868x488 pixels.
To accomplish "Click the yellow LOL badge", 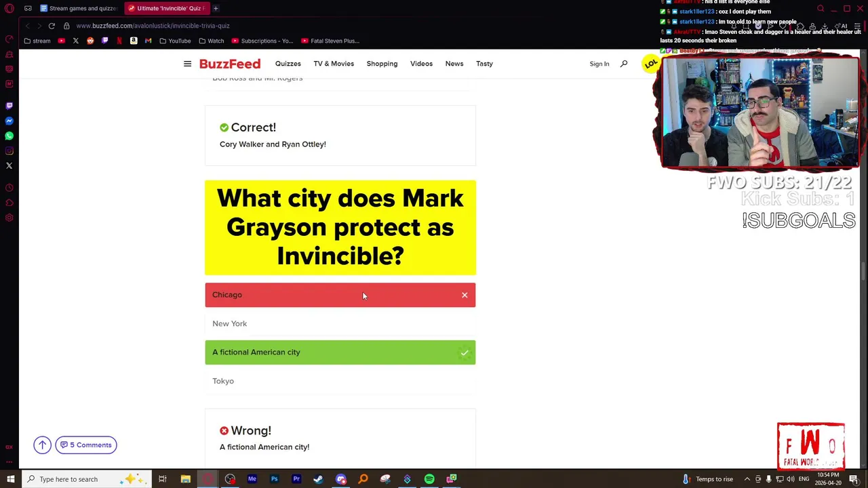I will [651, 64].
